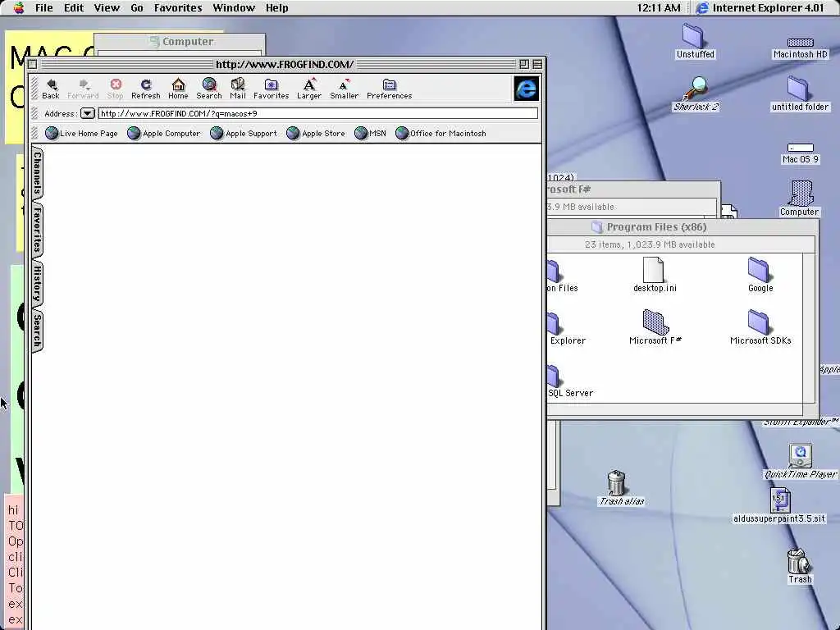Click the Forward toolbar button
The width and height of the screenshot is (840, 630).
83,89
